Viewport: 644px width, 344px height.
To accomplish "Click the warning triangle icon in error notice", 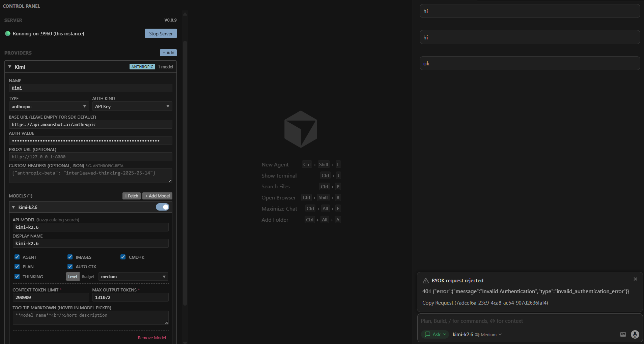I will tap(426, 281).
